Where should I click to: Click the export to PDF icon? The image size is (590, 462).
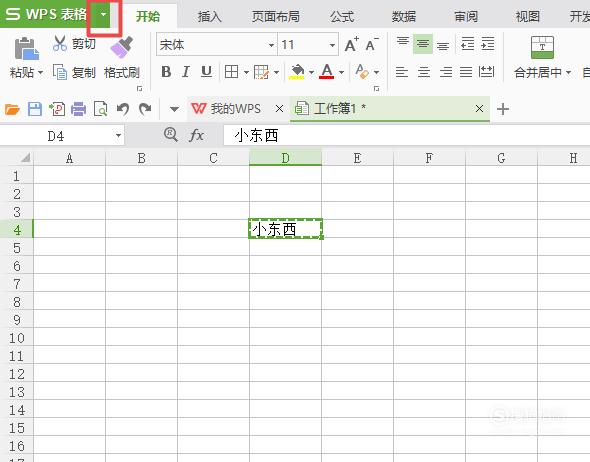coord(57,109)
